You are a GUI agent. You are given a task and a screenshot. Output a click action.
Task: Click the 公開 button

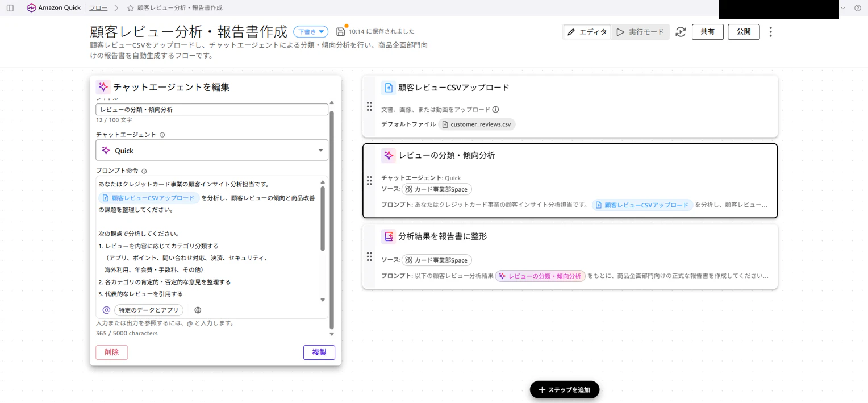744,32
